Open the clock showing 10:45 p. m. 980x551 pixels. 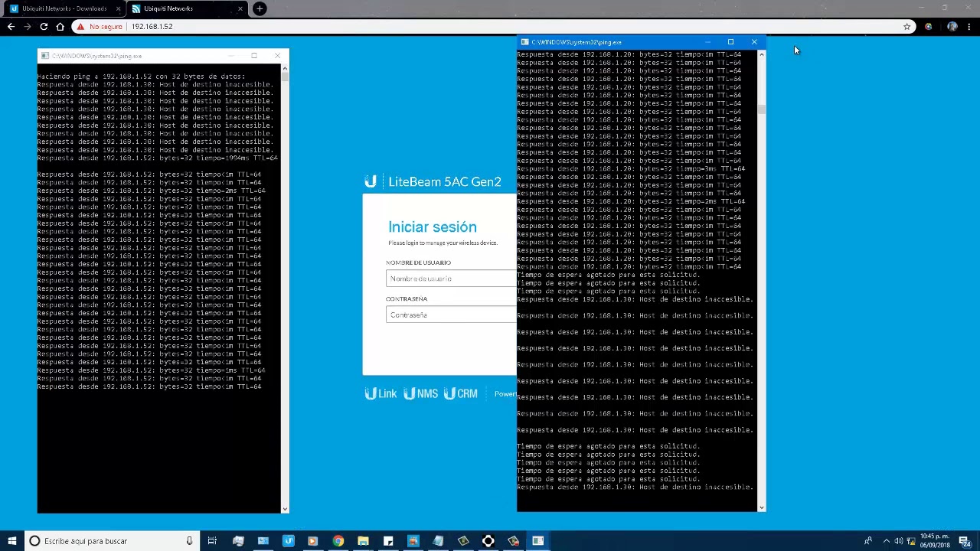pyautogui.click(x=935, y=541)
